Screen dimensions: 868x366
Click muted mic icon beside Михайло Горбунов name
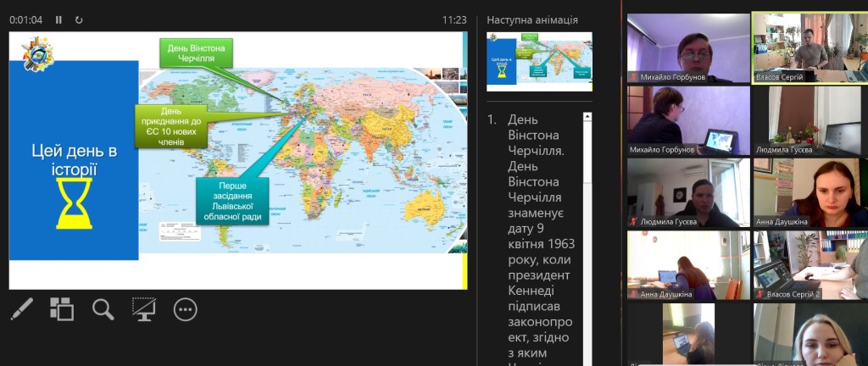pos(634,77)
